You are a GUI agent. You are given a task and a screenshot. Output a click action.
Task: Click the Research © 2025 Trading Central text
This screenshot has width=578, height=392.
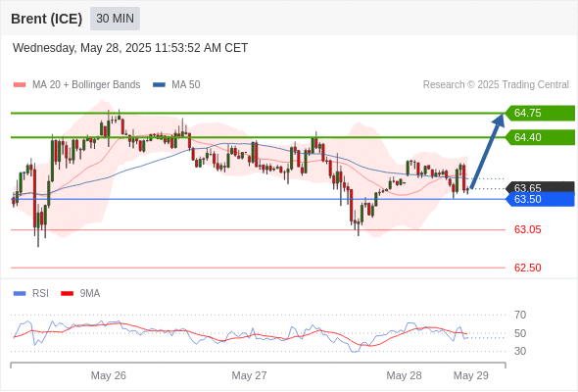(x=496, y=85)
